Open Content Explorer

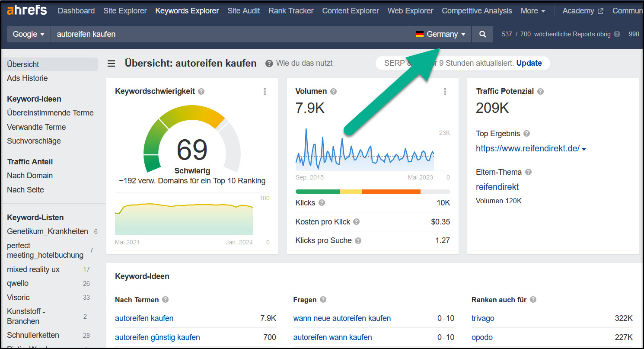point(351,11)
